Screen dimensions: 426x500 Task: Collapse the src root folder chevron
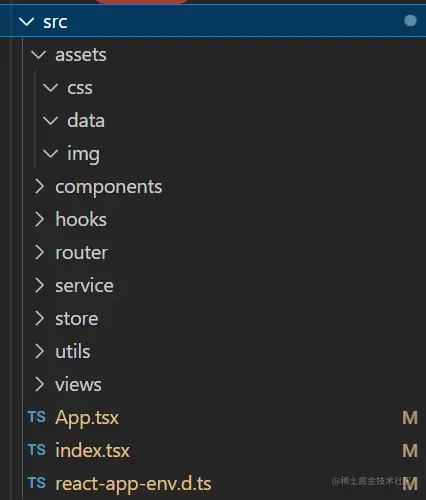click(x=27, y=22)
